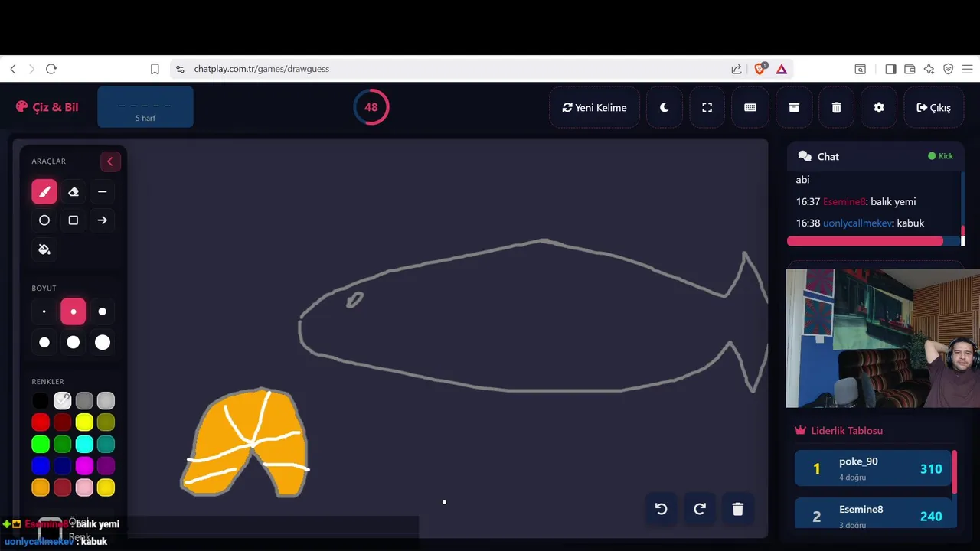
Task: Select the circle shape tool
Action: (x=44, y=220)
